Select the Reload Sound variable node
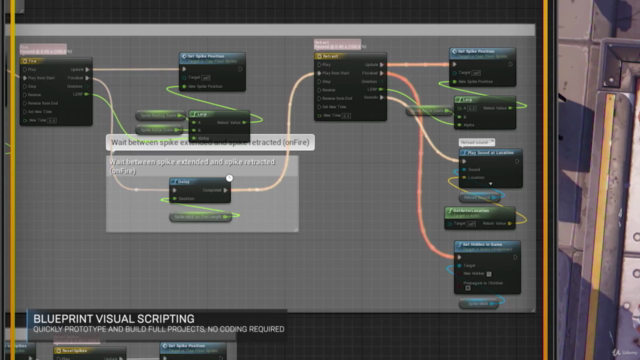Viewport: 640px width, 360px height. click(x=480, y=198)
